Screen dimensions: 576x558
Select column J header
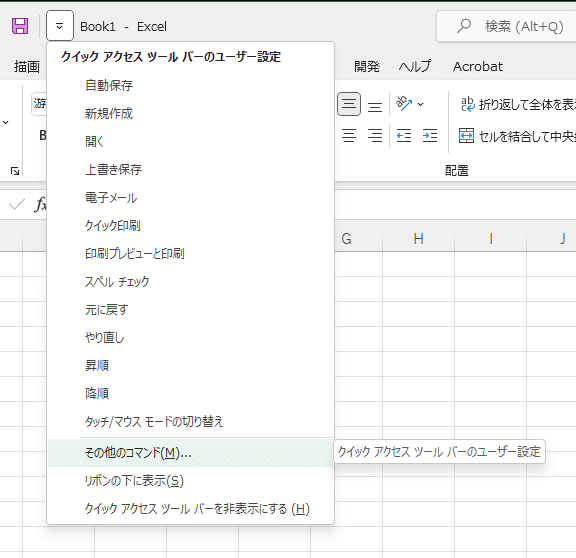point(551,239)
